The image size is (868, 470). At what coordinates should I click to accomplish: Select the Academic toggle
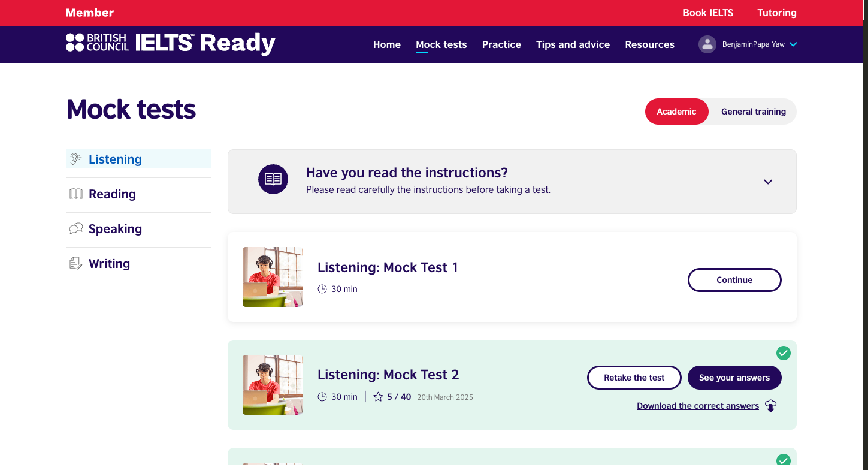(676, 112)
